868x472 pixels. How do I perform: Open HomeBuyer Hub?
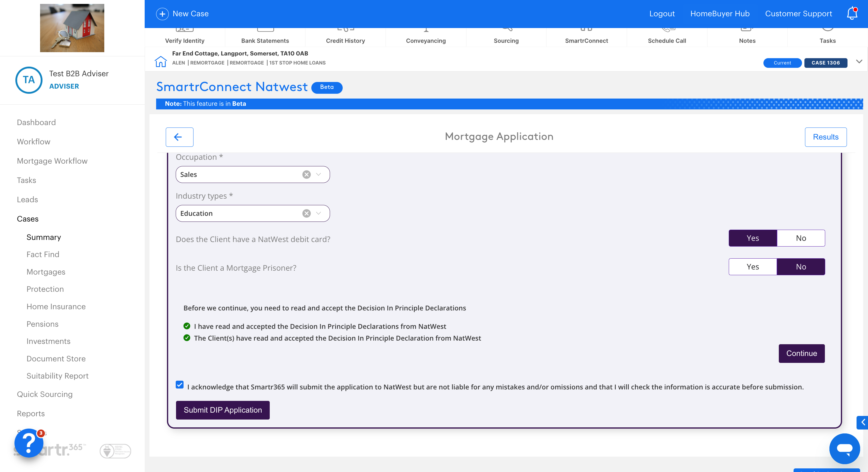click(x=720, y=14)
